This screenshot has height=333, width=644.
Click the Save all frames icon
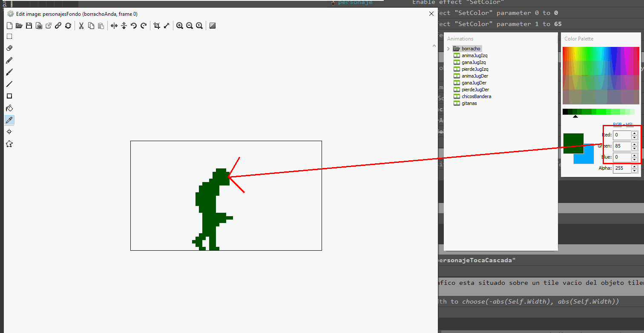tap(39, 26)
